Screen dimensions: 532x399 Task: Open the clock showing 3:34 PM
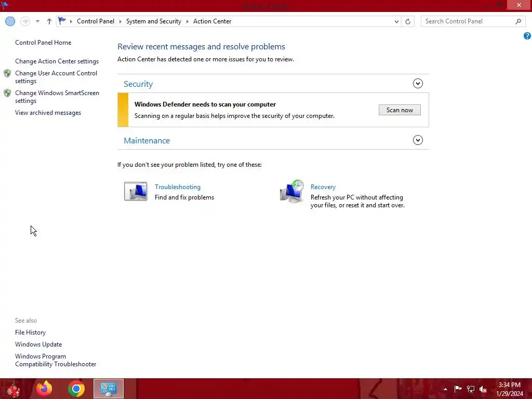509,389
